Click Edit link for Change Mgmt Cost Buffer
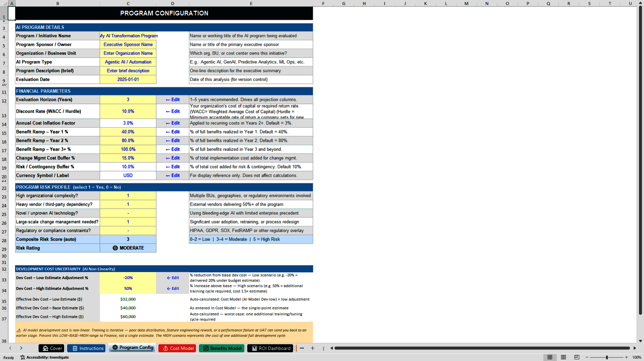This screenshot has height=361, width=644. [x=173, y=158]
